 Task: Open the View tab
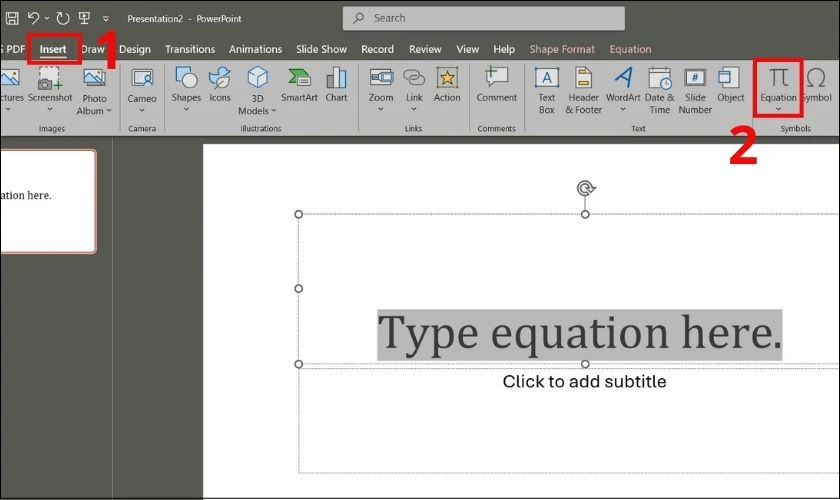click(467, 49)
